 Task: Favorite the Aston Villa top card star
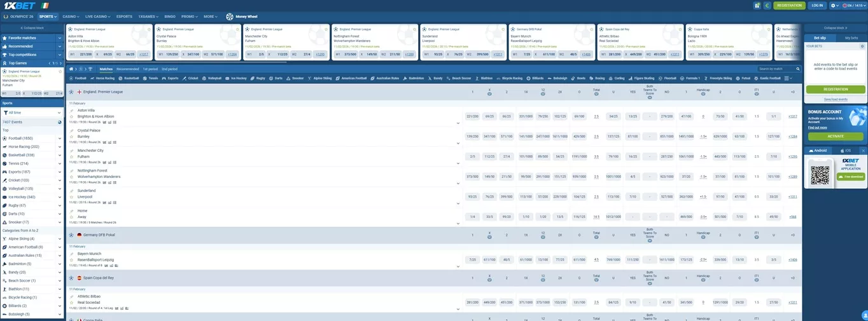[149, 29]
